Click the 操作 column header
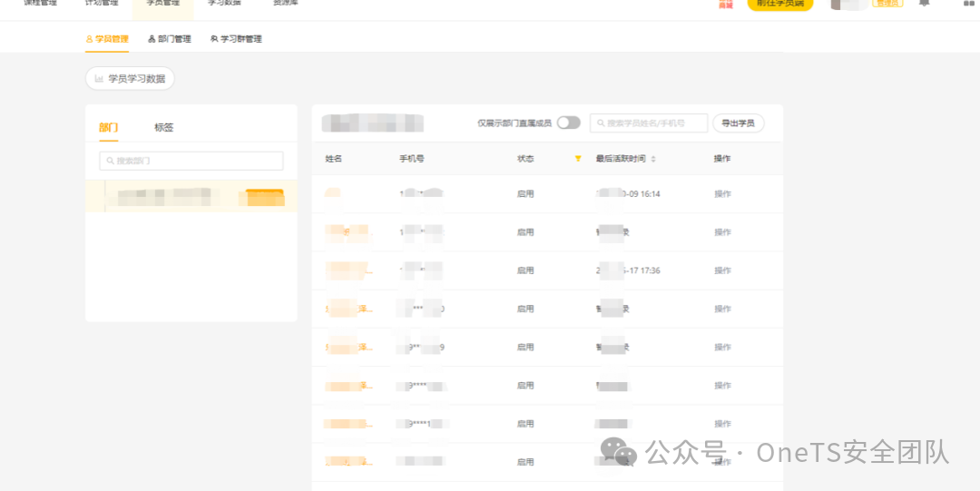The width and height of the screenshot is (980, 491). (x=722, y=159)
